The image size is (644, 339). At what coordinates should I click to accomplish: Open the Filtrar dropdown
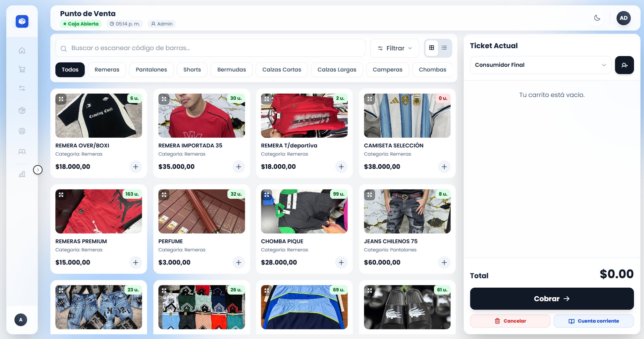[x=395, y=48]
